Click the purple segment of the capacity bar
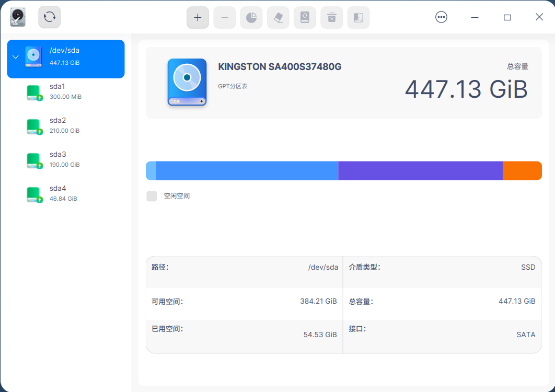 pyautogui.click(x=418, y=170)
